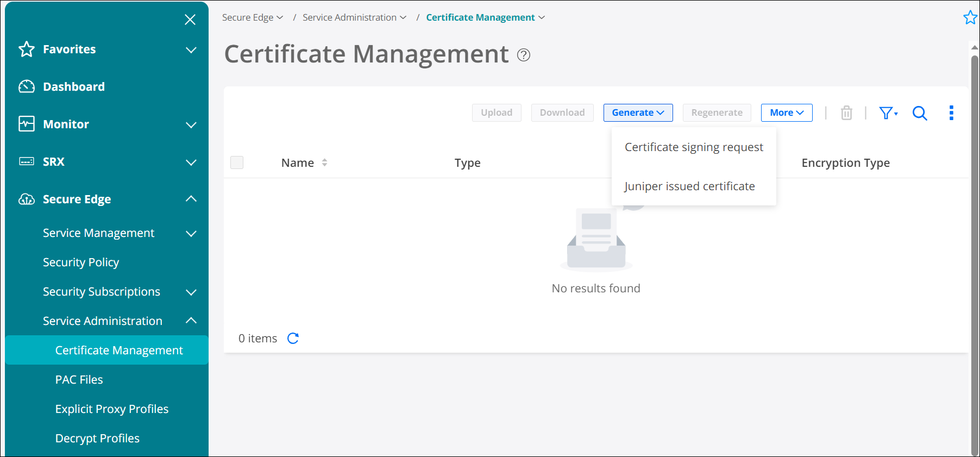Sort the table by Name column
Image resolution: width=980 pixels, height=457 pixels.
(x=324, y=162)
